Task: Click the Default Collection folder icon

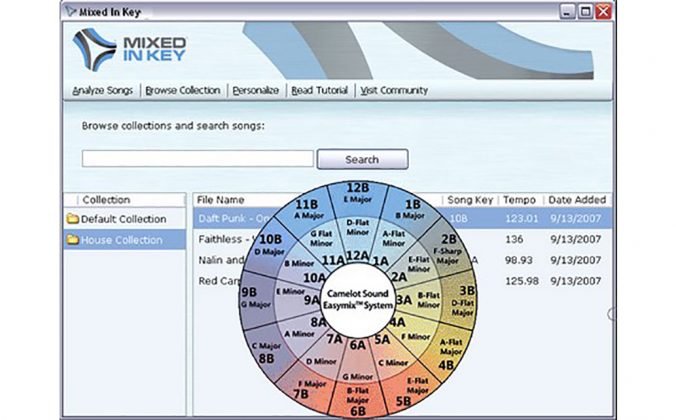Action: [x=72, y=219]
